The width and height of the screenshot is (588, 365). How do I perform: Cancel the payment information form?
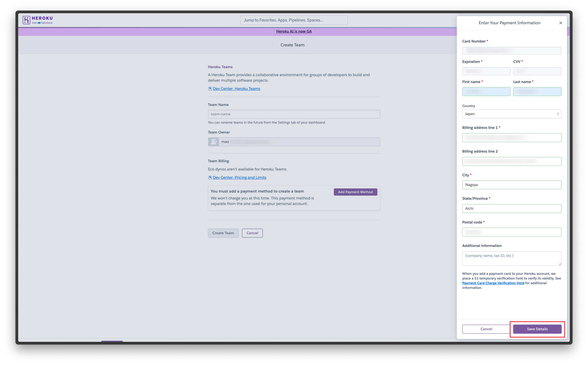click(x=486, y=329)
